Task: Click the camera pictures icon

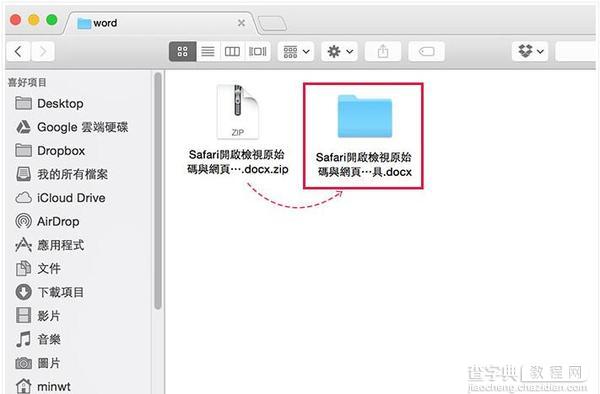Action: (x=23, y=363)
